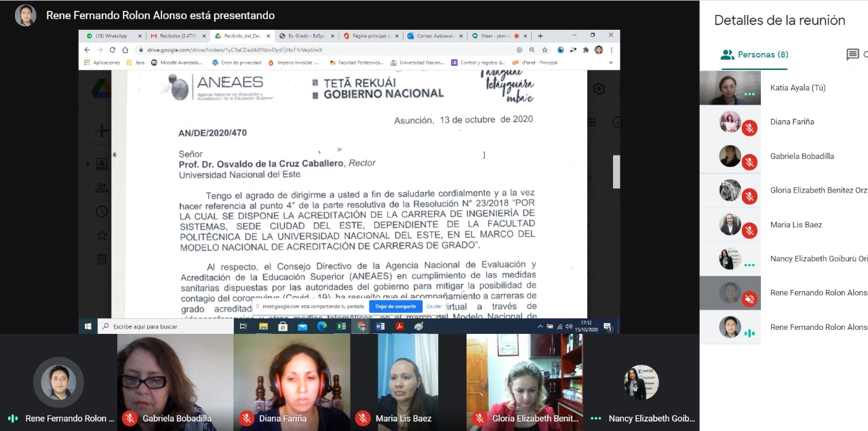The width and height of the screenshot is (868, 431).
Task: Open the Chrome three-dot menu
Action: point(612,50)
